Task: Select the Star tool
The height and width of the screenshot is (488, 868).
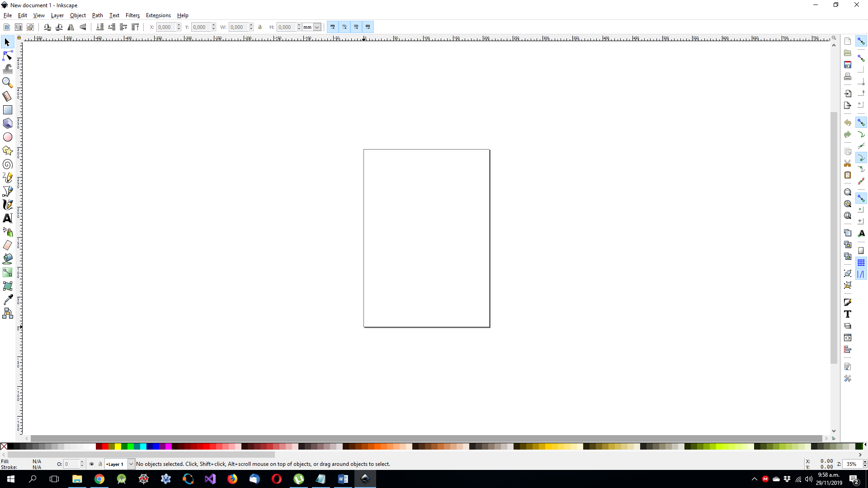Action: 8,151
